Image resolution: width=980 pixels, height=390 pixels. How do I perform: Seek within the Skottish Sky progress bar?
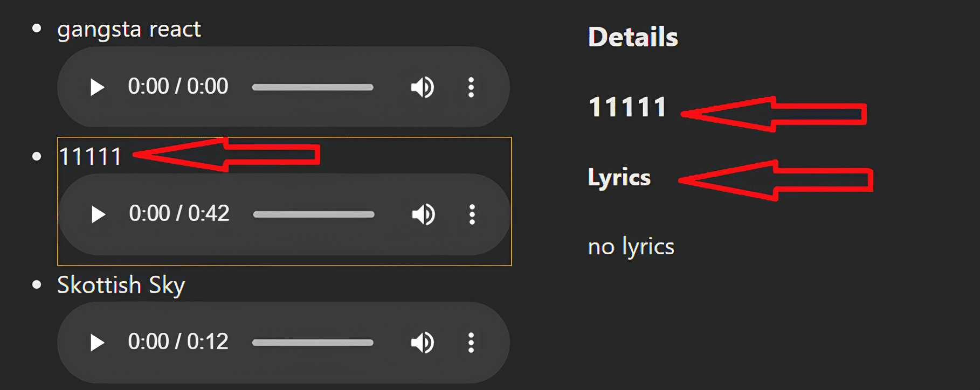(x=313, y=343)
